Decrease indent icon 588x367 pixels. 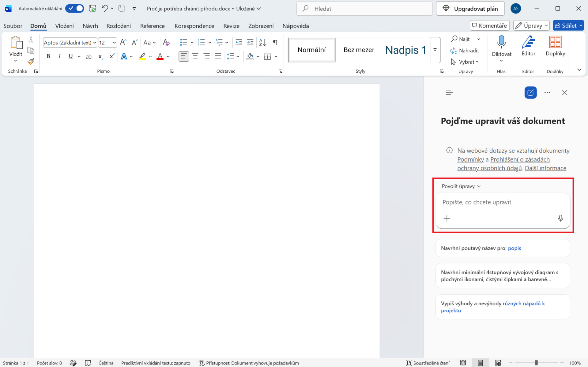pyautogui.click(x=239, y=42)
